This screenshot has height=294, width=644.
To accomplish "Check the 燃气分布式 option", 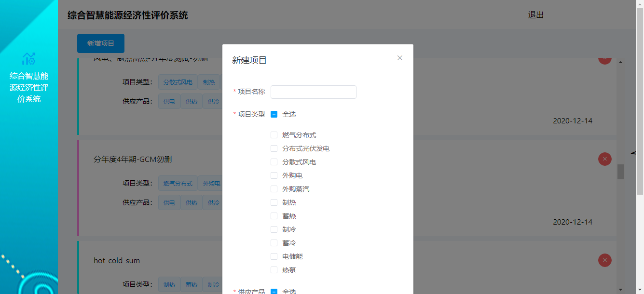I will tap(274, 135).
